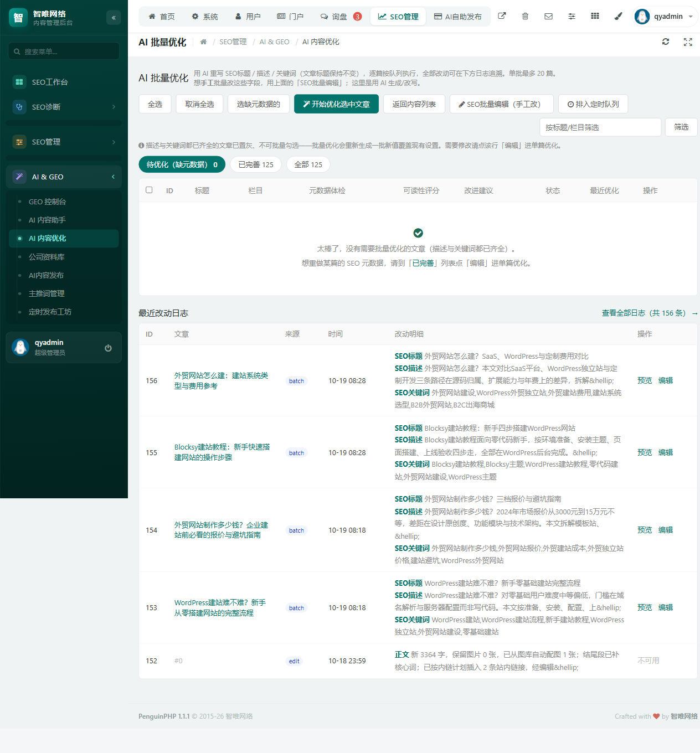This screenshot has width=700, height=753.
Task: Open the 首页 top navigation tab
Action: click(162, 17)
